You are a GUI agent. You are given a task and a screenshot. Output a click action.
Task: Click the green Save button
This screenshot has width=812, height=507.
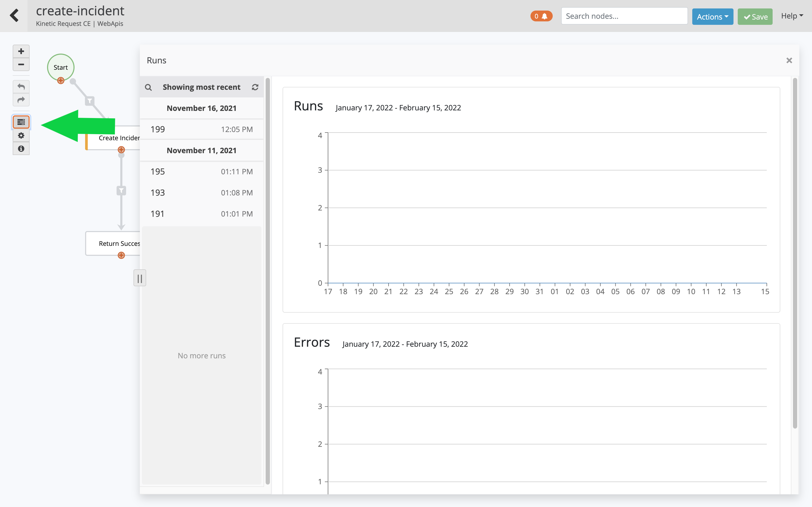click(755, 16)
